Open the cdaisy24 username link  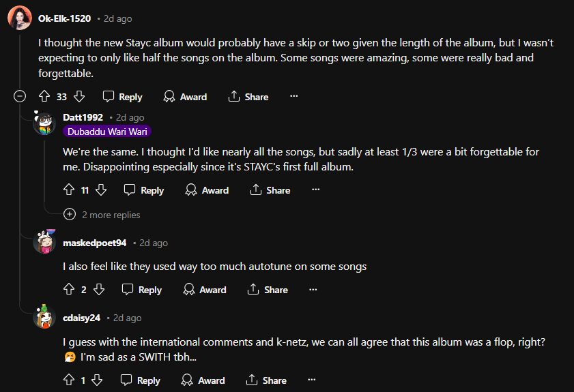pyautogui.click(x=81, y=318)
